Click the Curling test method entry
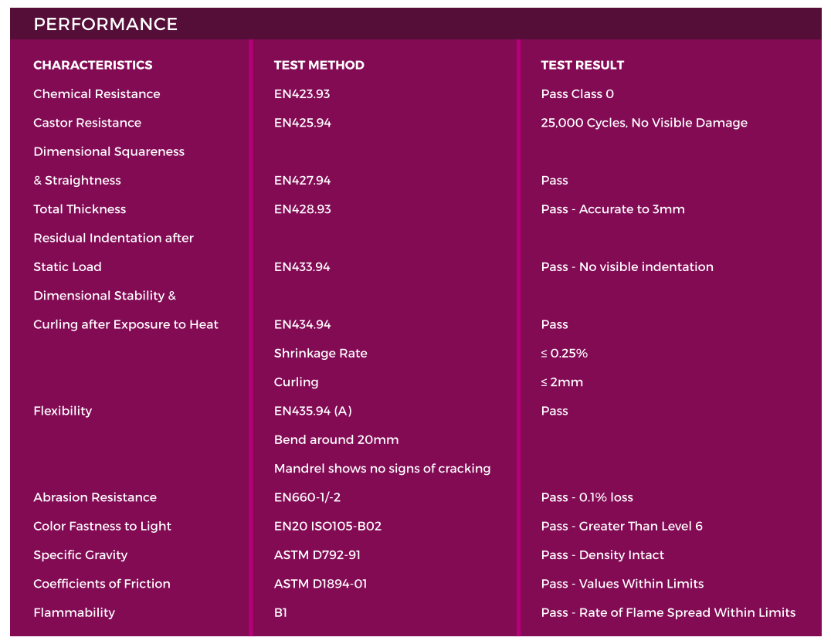831x644 pixels. 296,382
